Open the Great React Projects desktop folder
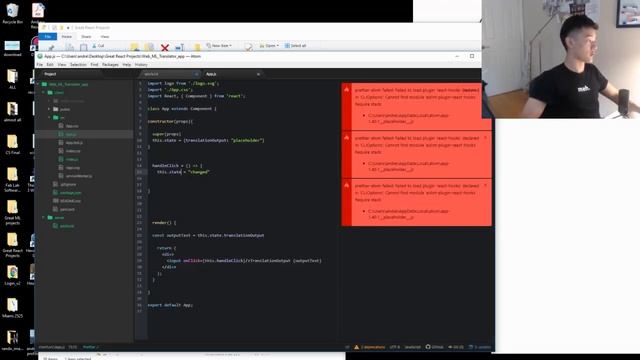The image size is (640, 360). pos(12,245)
